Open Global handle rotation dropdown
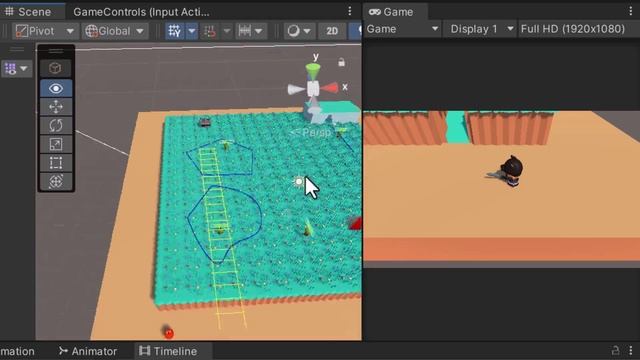 [114, 31]
